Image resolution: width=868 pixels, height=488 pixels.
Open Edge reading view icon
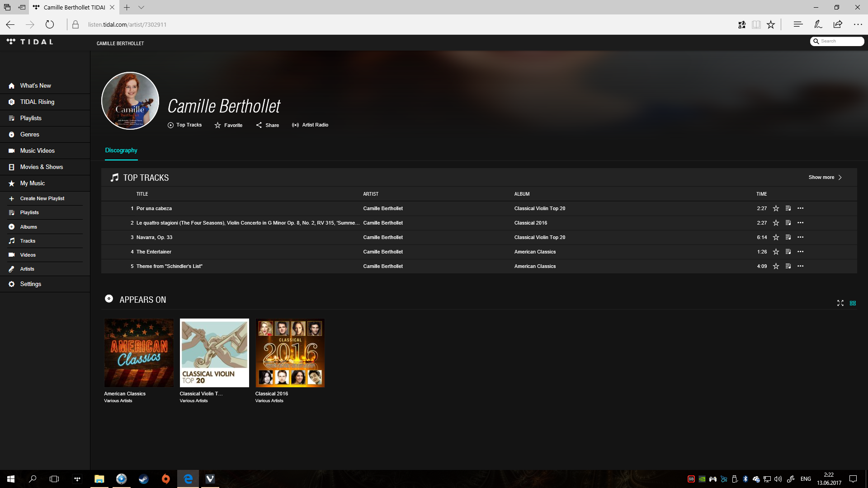pos(756,24)
